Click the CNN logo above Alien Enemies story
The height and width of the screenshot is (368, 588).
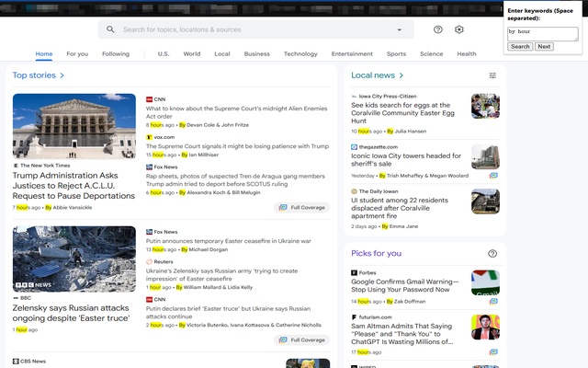149,99
